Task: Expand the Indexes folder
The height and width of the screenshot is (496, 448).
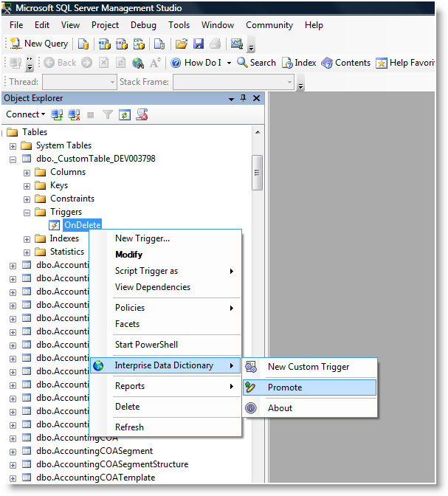Action: [x=27, y=239]
